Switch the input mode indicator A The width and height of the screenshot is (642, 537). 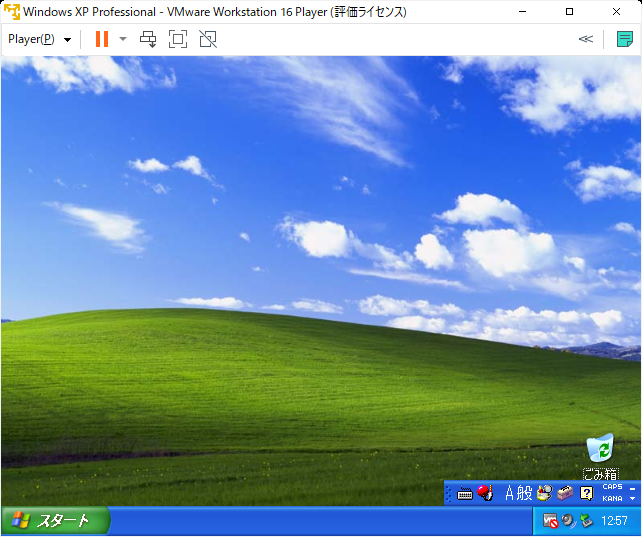pos(509,493)
